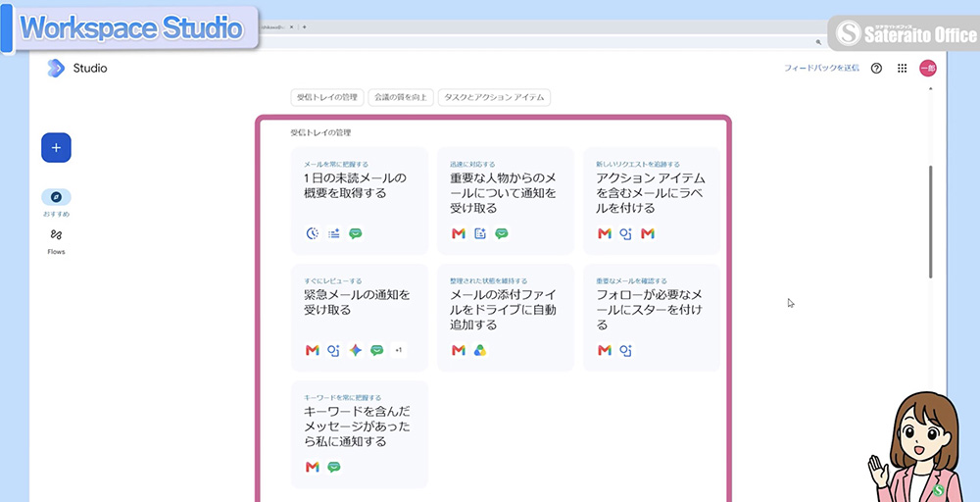Click the Chat icon on 重要な人物からのメール card
The image size is (980, 502).
pos(501,233)
